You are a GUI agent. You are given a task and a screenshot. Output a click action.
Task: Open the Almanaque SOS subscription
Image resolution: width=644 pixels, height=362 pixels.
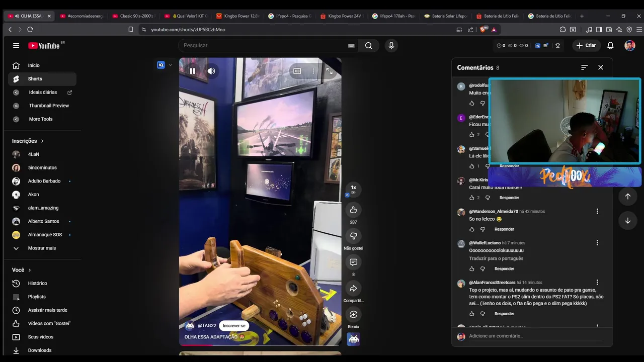click(42, 235)
